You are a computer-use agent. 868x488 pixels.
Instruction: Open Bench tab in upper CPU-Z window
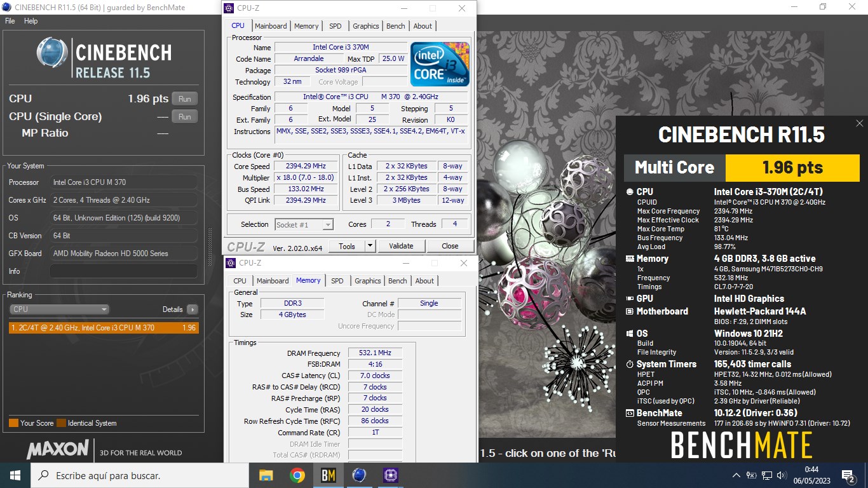[x=395, y=26]
